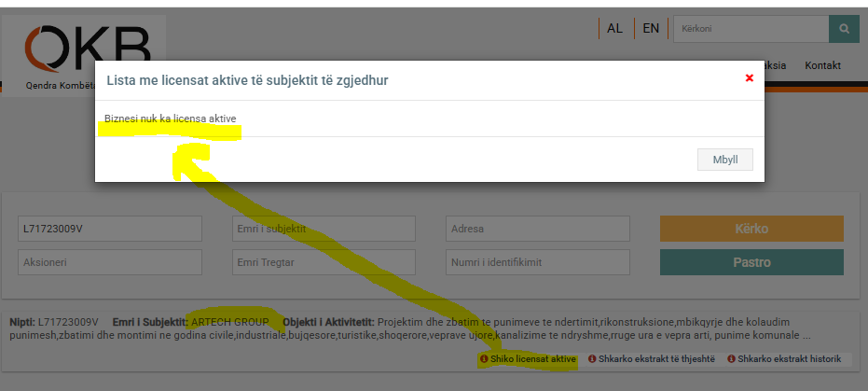The image size is (868, 391).
Task: Click the magnifier search icon button
Action: [x=843, y=29]
